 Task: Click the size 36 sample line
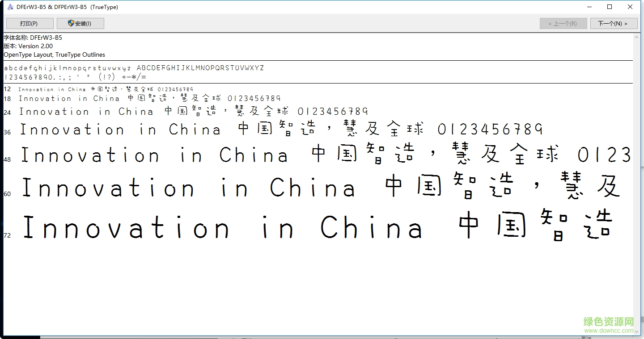(281, 130)
